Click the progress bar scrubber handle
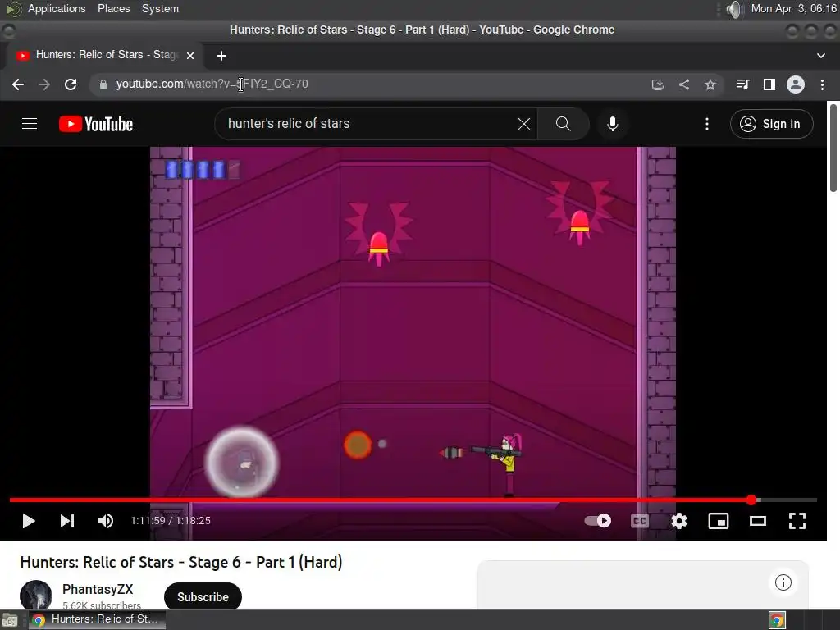The width and height of the screenshot is (840, 630). [751, 500]
